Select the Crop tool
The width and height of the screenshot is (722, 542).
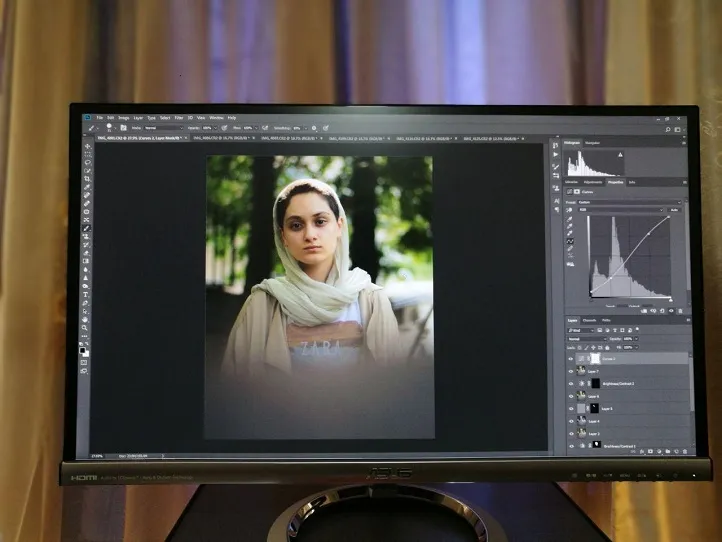click(x=86, y=179)
